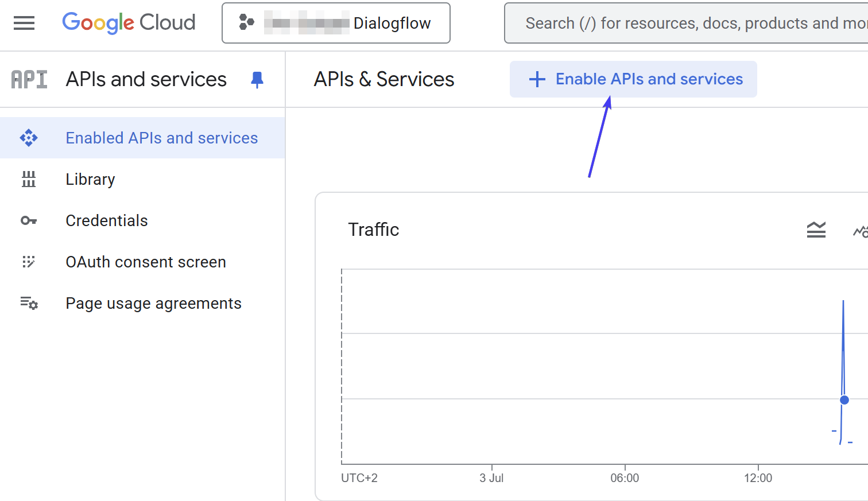The height and width of the screenshot is (501, 868).
Task: Select Enabled APIs and services menu item
Action: click(161, 138)
